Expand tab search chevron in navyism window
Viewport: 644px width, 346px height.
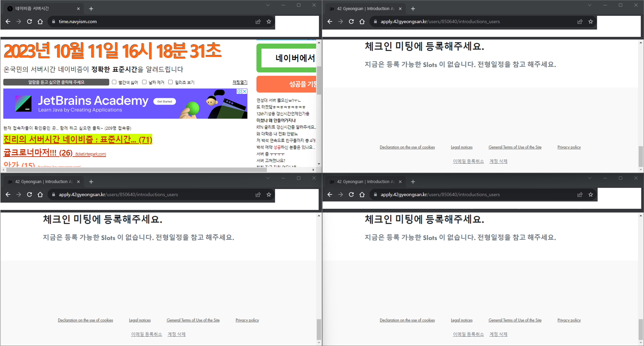click(x=268, y=5)
